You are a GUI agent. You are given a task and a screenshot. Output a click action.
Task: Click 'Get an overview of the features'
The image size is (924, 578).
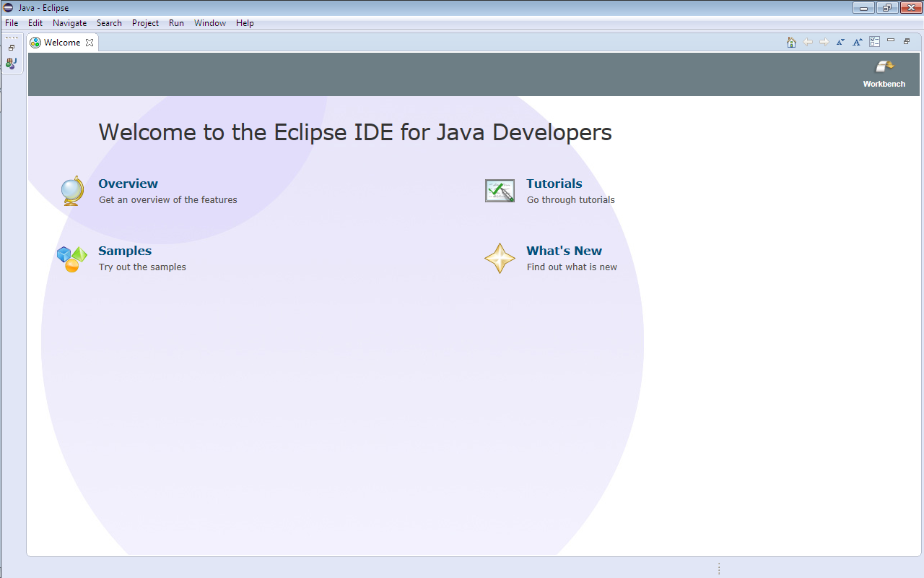[168, 200]
